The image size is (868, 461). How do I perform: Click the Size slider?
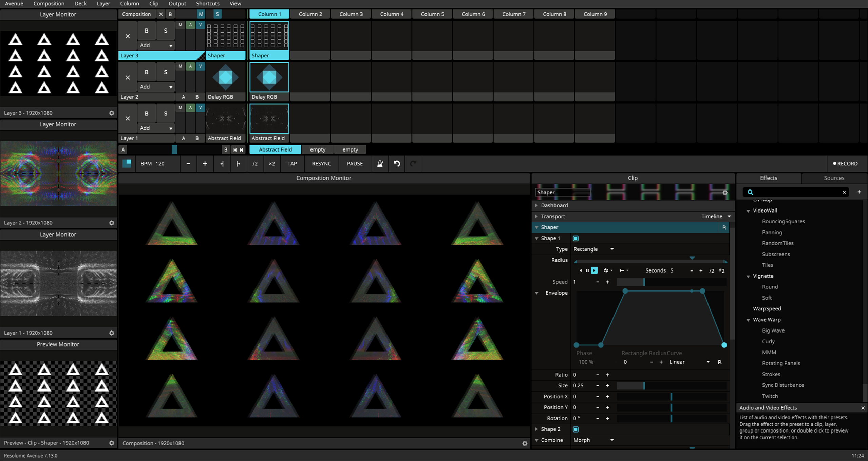(x=671, y=386)
